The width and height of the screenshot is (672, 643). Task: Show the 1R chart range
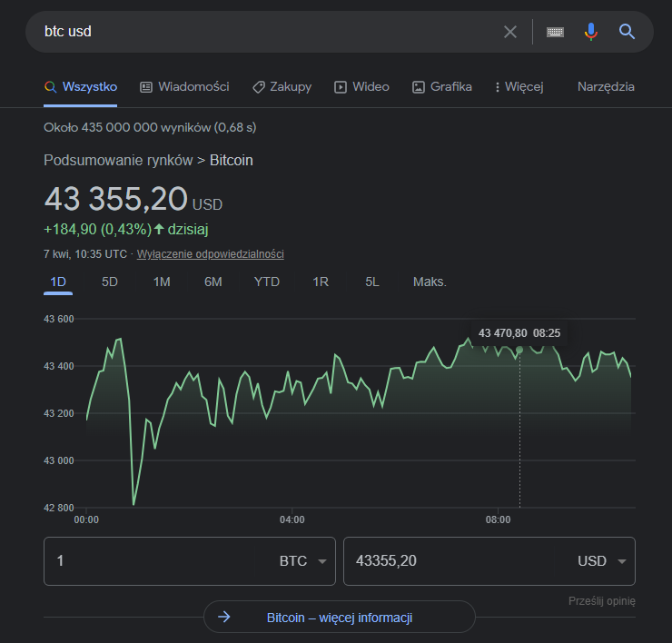coord(321,282)
